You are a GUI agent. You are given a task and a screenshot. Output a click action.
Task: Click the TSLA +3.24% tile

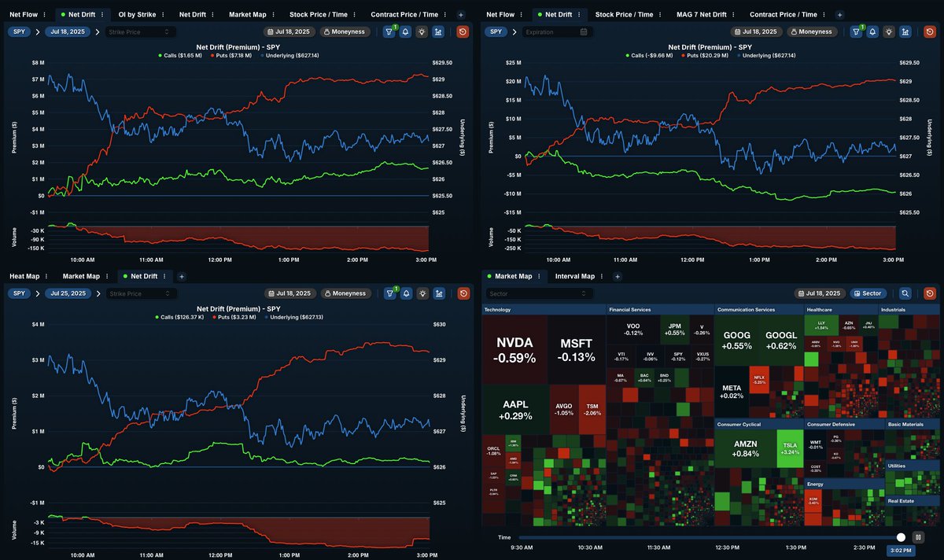point(790,449)
